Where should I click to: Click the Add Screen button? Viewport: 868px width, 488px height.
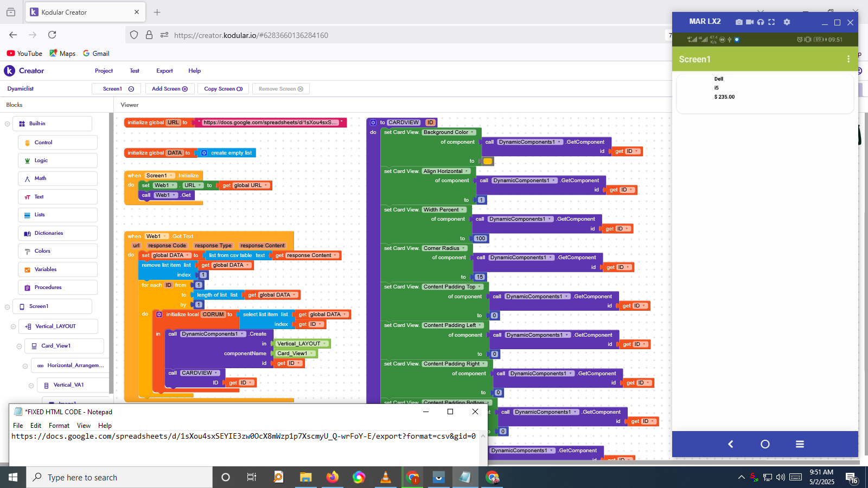point(170,89)
